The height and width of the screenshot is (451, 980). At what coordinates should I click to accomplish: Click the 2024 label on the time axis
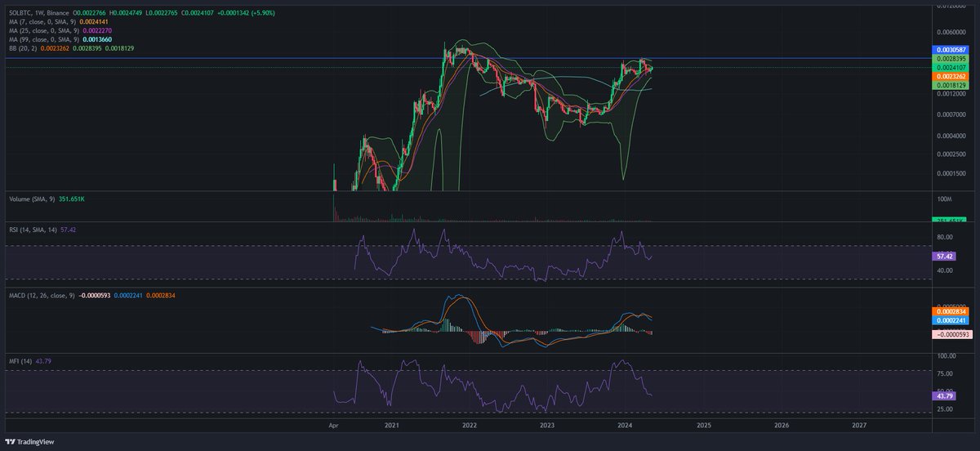click(x=626, y=426)
